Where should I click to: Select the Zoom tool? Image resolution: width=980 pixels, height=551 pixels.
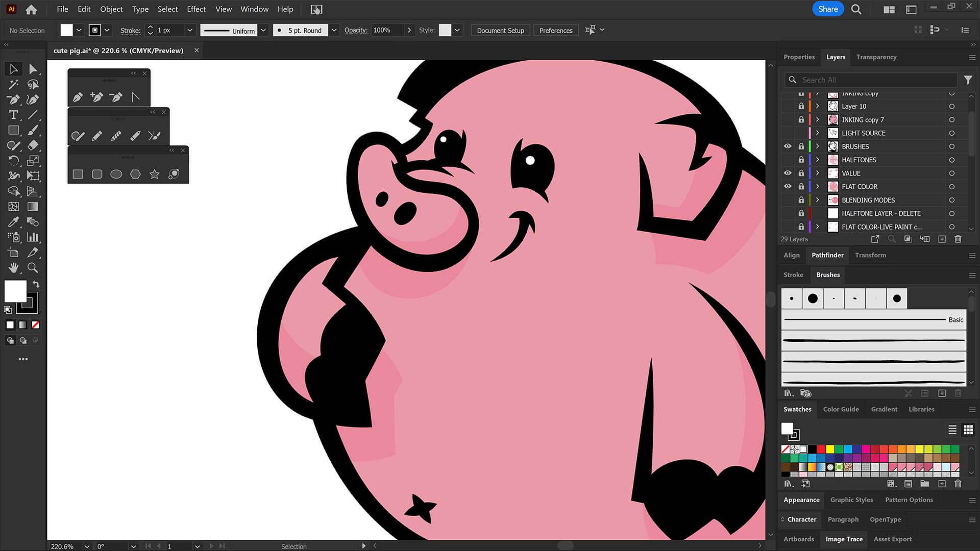point(33,268)
